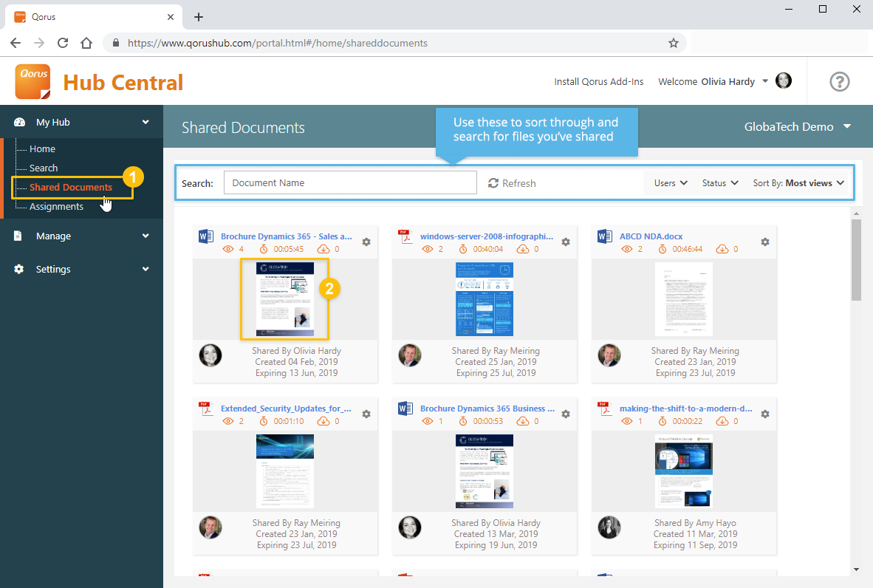
Task: Open the windows-server-2008-infographic preview thumbnail
Action: pyautogui.click(x=485, y=299)
